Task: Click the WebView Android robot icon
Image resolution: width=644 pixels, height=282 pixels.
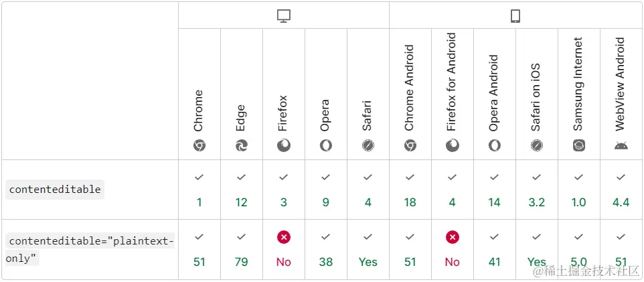Action: tap(621, 145)
